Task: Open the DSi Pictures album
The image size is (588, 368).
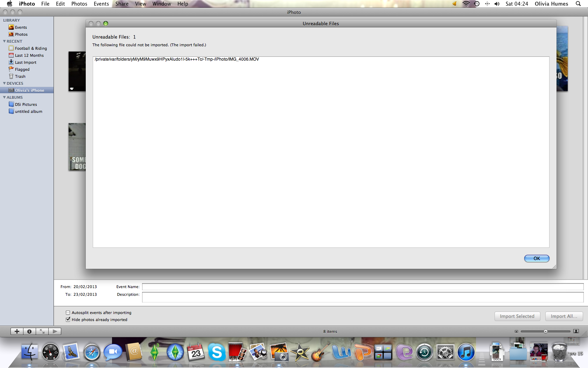Action: (26, 104)
